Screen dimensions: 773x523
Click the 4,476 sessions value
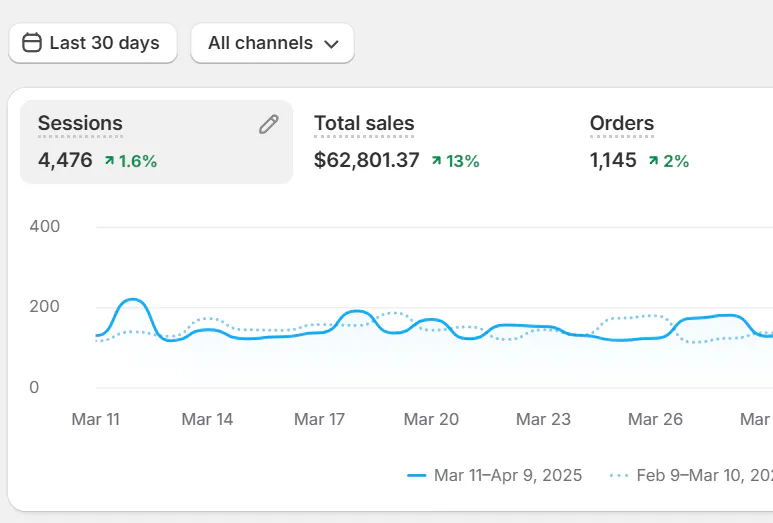[65, 160]
